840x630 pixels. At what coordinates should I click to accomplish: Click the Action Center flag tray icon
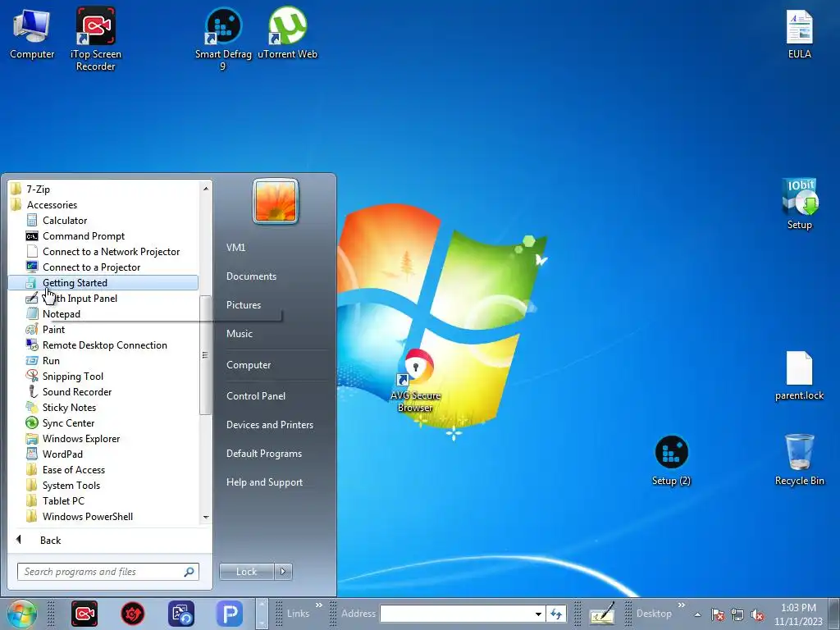[718, 614]
